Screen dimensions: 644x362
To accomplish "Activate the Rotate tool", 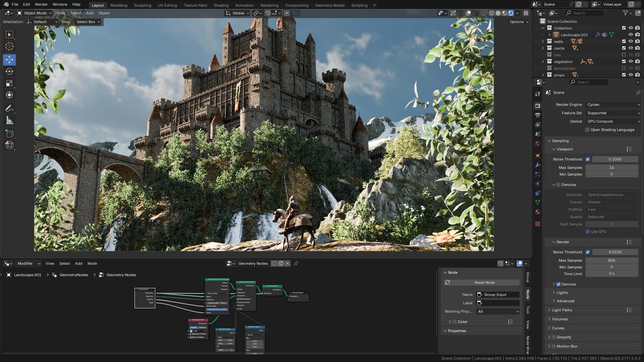I will (9, 71).
